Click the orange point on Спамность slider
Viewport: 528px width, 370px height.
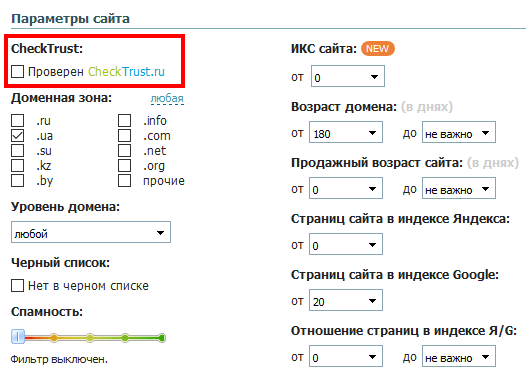[54, 338]
